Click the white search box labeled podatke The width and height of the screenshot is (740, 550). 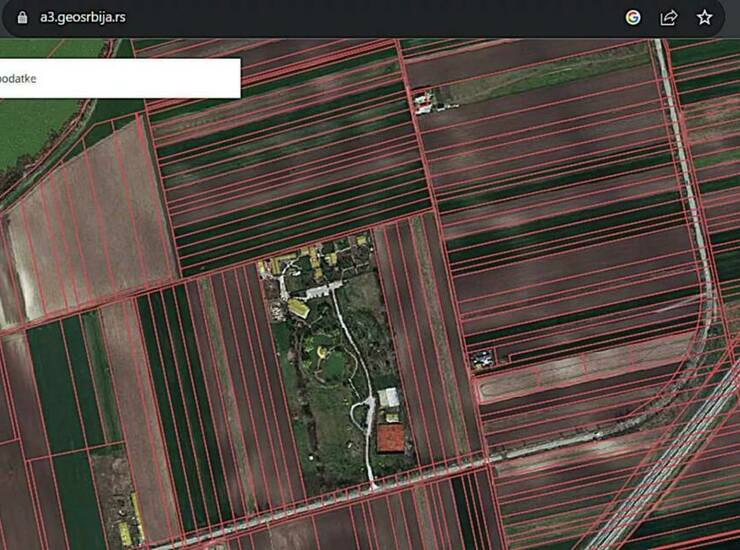pos(120,78)
